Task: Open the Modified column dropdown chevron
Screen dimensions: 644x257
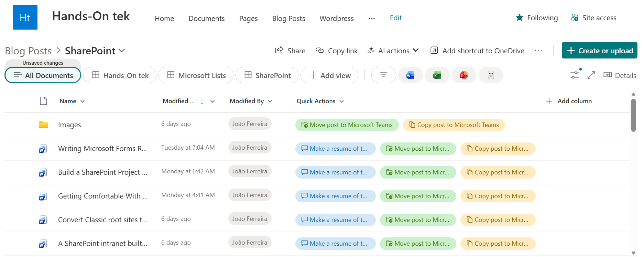Action: coord(212,101)
